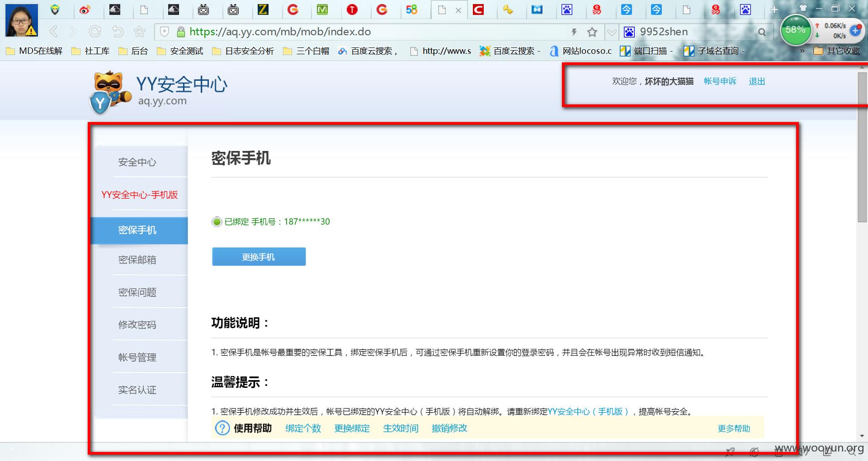Close the current tab with its X
The height and width of the screenshot is (461, 868).
(458, 10)
